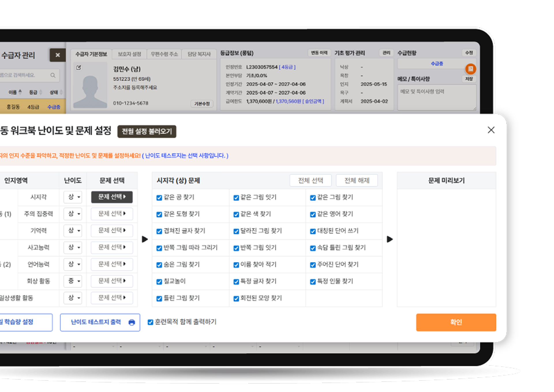Sort the list by 이름 column arrow
Image resolution: width=554 pixels, height=392 pixels.
[20, 92]
